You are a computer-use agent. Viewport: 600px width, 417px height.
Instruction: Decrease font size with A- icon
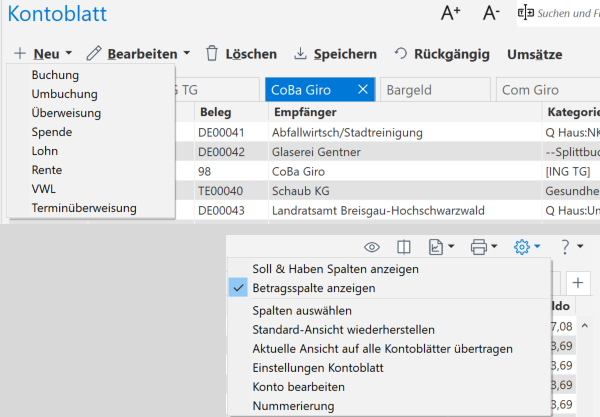click(x=491, y=13)
